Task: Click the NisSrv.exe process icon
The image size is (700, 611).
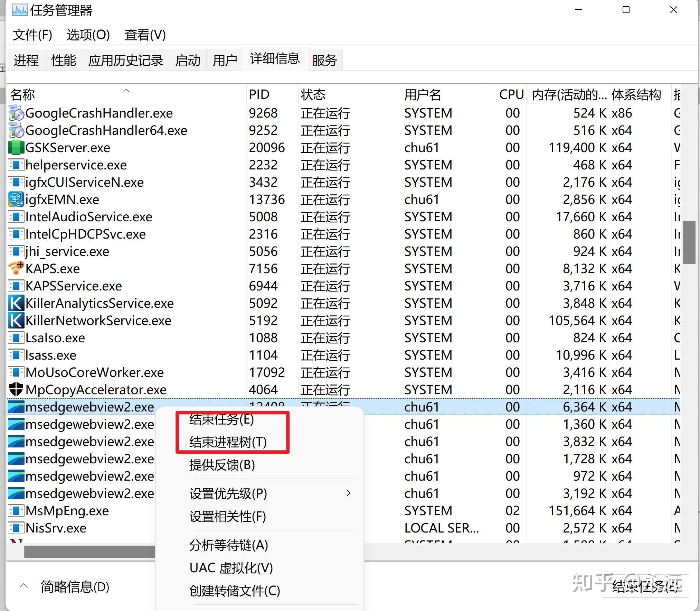Action: point(16,528)
